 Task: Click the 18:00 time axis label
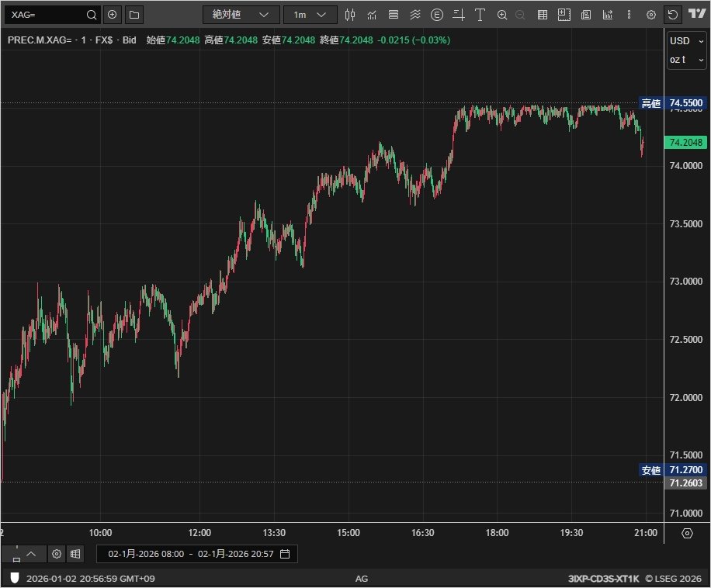pyautogui.click(x=497, y=533)
